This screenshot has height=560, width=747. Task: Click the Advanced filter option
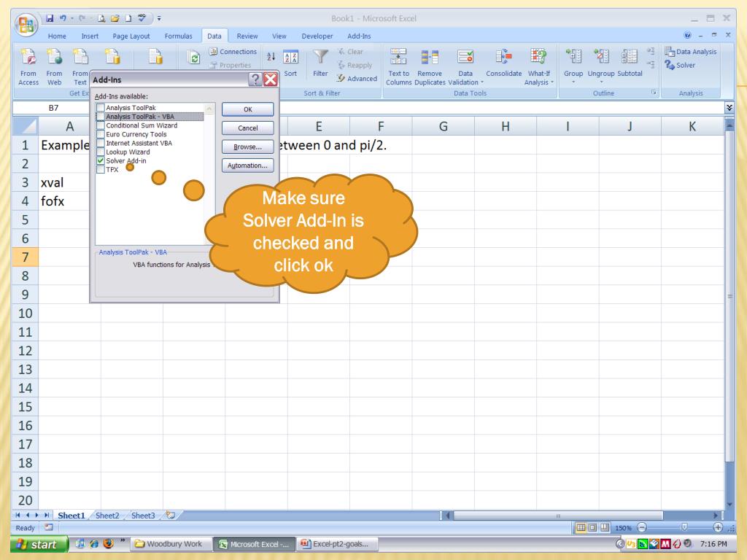(357, 79)
